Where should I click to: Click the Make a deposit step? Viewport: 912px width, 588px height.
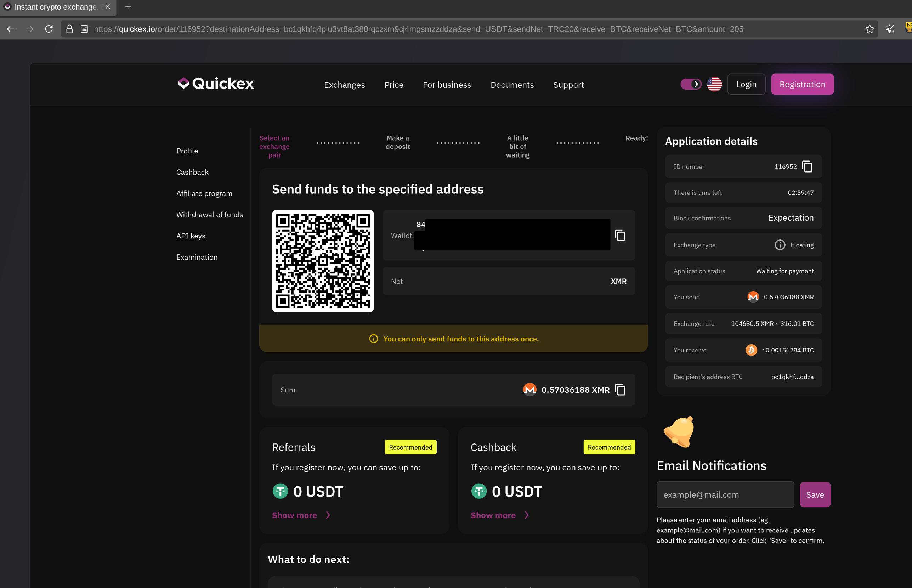click(x=397, y=142)
